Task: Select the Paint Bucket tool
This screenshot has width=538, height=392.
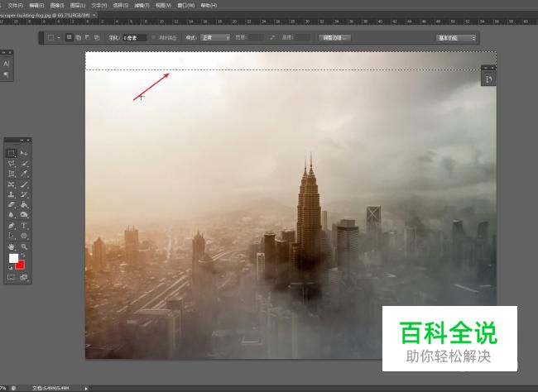Action: (24, 205)
